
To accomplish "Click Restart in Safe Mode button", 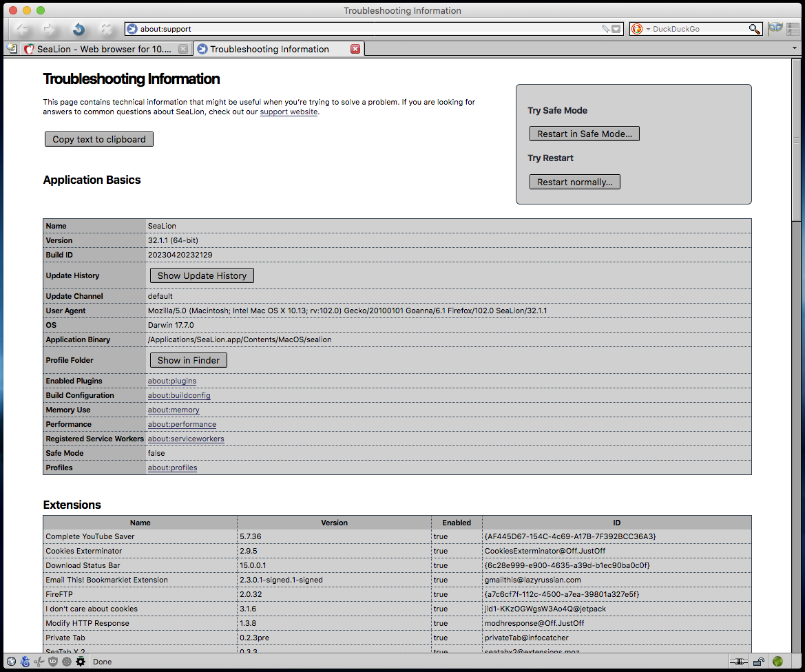I will (584, 134).
